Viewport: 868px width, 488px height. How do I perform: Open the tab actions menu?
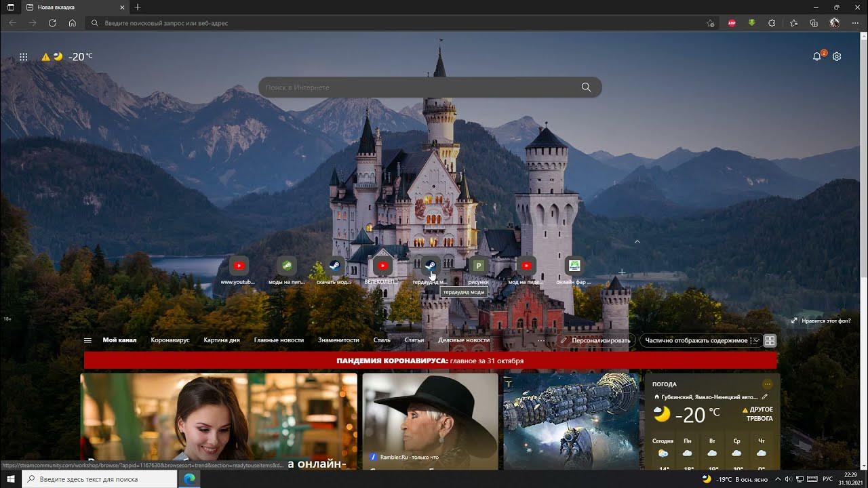[x=10, y=7]
